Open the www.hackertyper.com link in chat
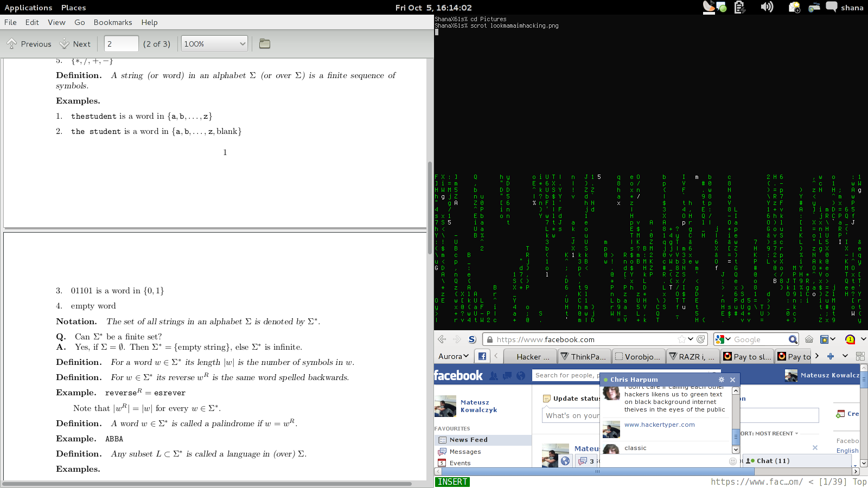868x488 pixels. [x=659, y=425]
